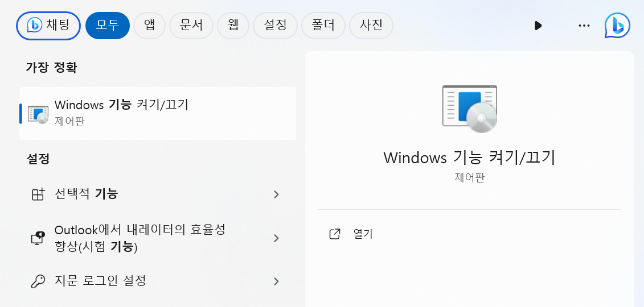Click the narrator monitor icon beside Outlook result
The image size is (644, 307).
pyautogui.click(x=38, y=238)
